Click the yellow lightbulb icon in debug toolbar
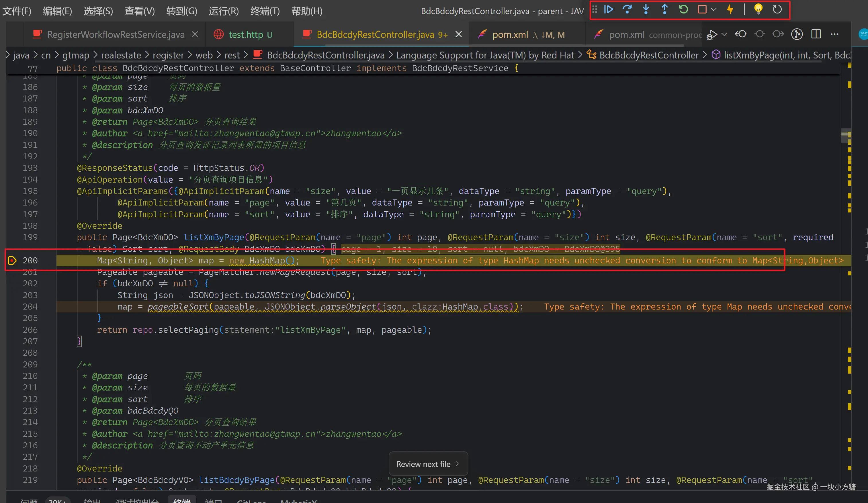Image resolution: width=868 pixels, height=503 pixels. tap(758, 9)
